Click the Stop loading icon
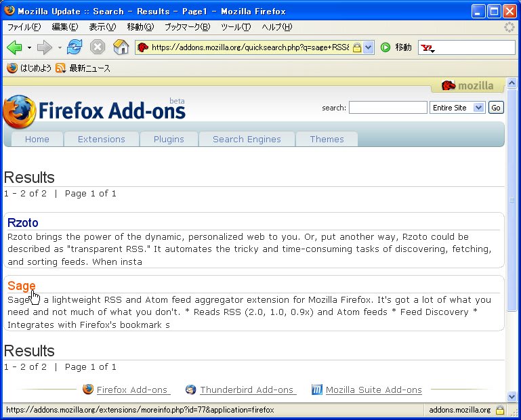 (98, 47)
